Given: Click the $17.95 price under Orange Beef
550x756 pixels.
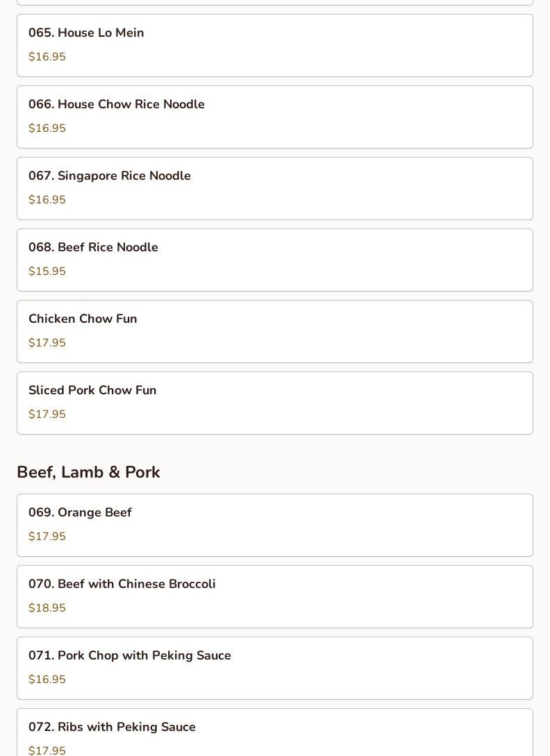Looking at the screenshot, I should pyautogui.click(x=47, y=536).
